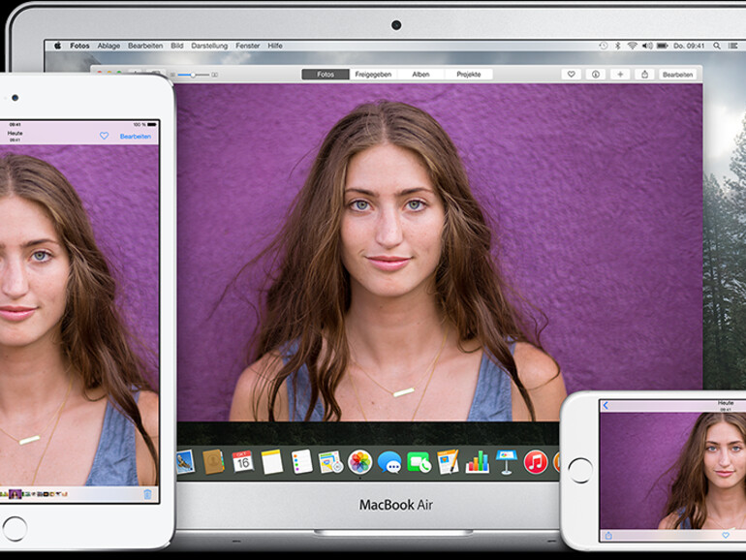
Task: Tap the trash icon on the iPad
Action: tap(147, 494)
